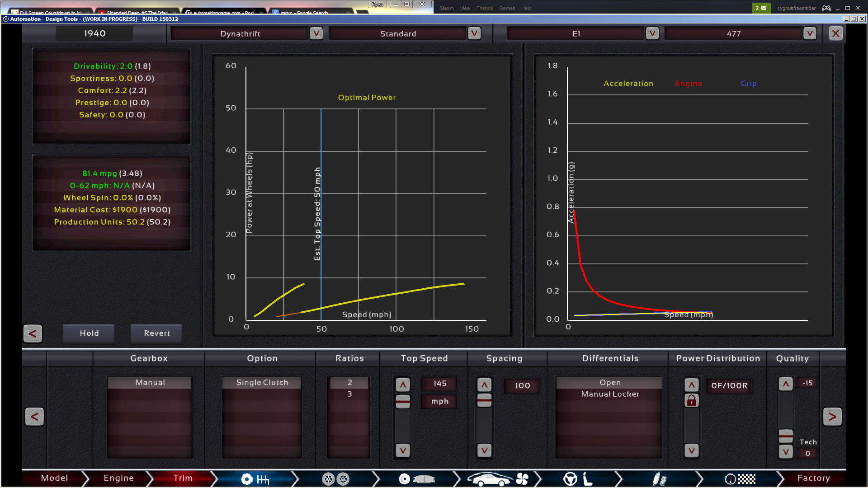Decrease gear Spacing value
Viewport: 868px width, 488px height.
(484, 450)
